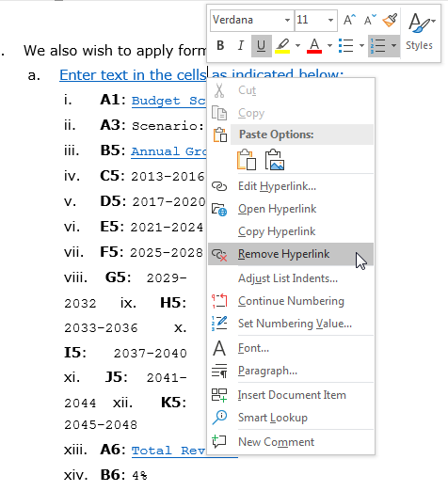Open Styles gallery button
This screenshot has width=448, height=491.
tap(420, 32)
